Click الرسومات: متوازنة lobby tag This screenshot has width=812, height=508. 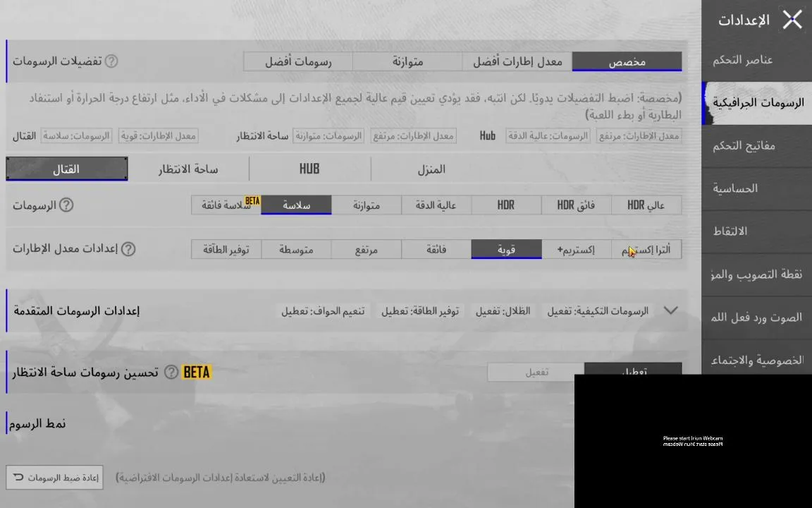click(x=328, y=135)
